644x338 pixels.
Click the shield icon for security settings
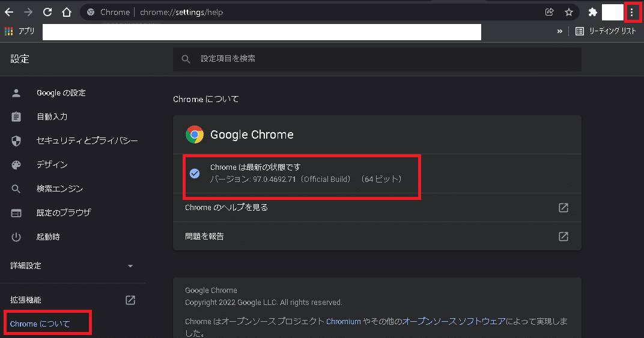[x=16, y=141]
